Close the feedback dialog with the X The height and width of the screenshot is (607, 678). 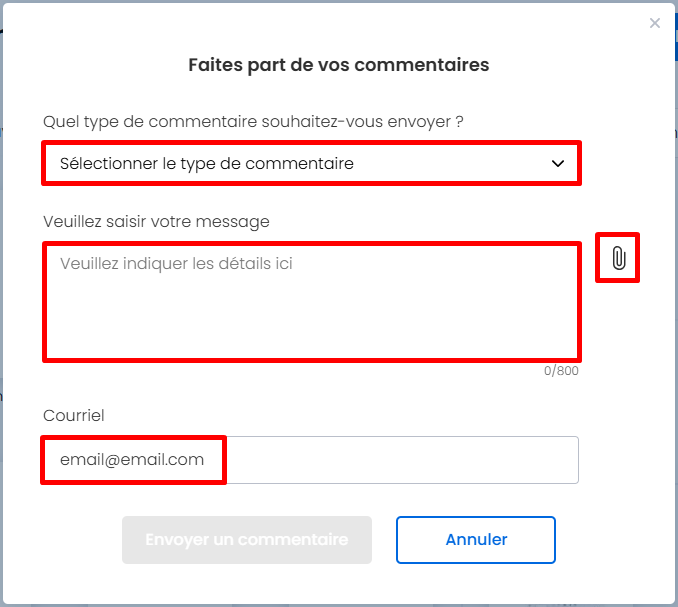pos(655,23)
